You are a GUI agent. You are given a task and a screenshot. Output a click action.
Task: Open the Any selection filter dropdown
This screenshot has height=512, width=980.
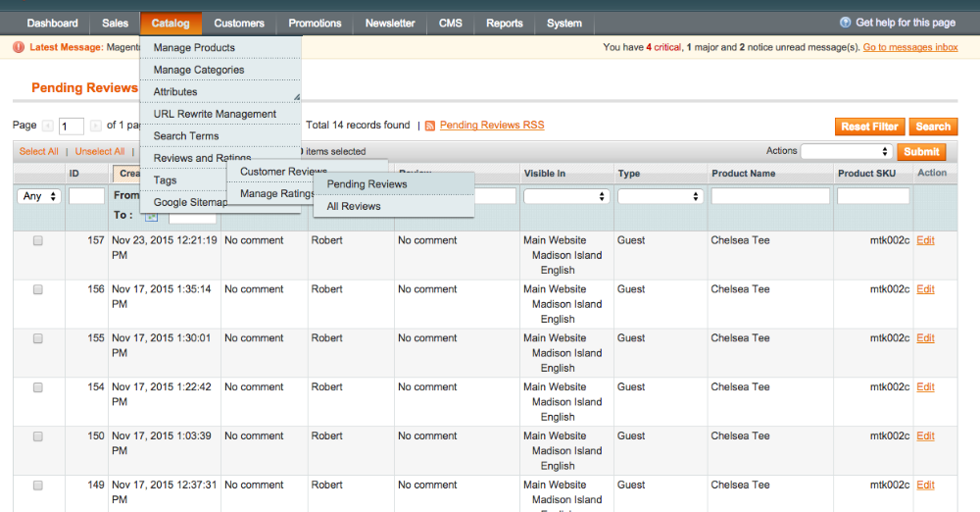pos(39,196)
